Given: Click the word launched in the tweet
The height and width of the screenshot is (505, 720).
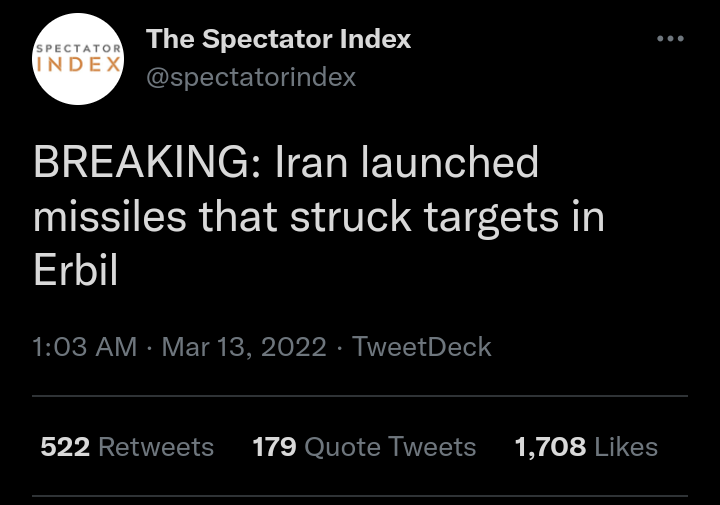Looking at the screenshot, I should point(454,162).
